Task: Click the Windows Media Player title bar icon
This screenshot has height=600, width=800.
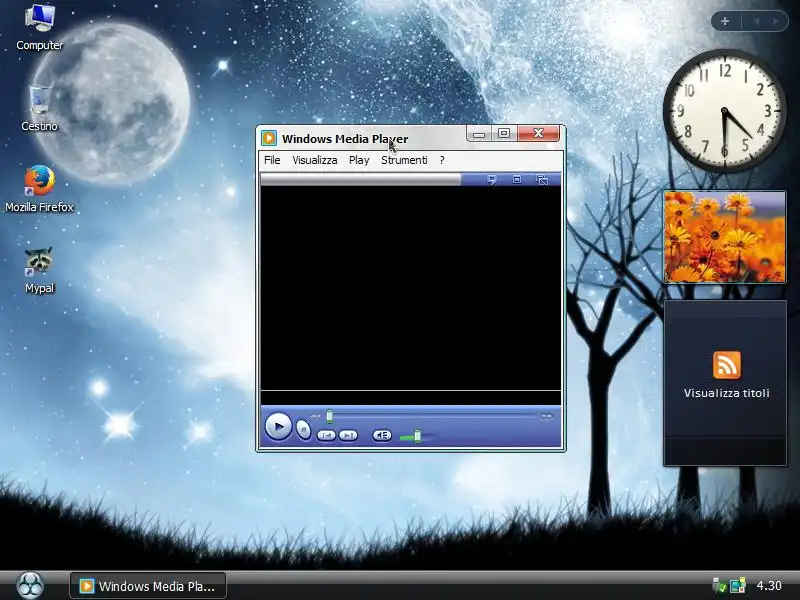Action: click(269, 138)
